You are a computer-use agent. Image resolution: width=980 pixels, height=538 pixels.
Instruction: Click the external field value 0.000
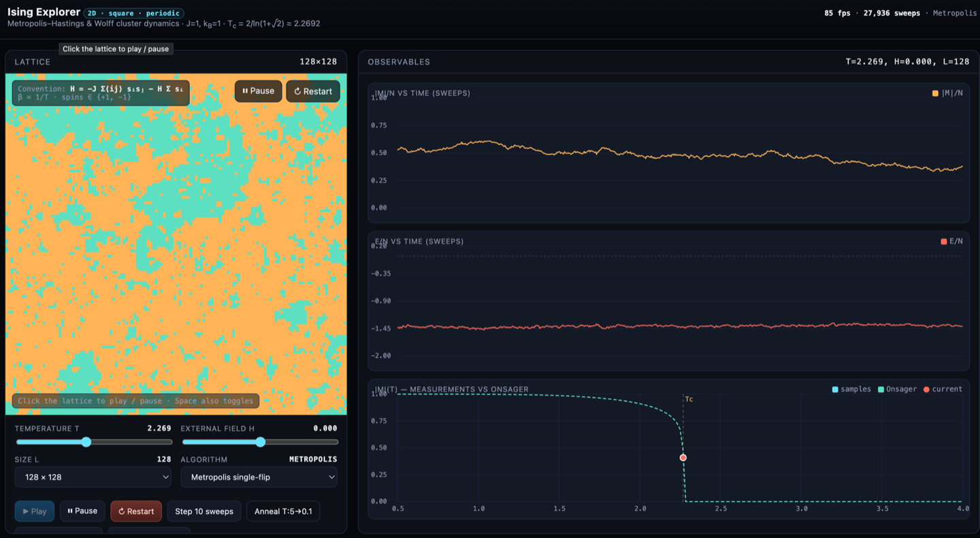[325, 428]
